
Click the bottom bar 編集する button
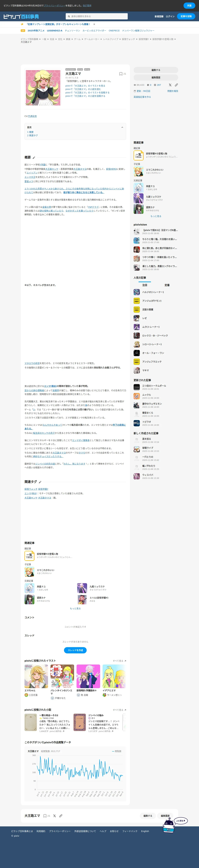pyautogui.click(x=148, y=816)
